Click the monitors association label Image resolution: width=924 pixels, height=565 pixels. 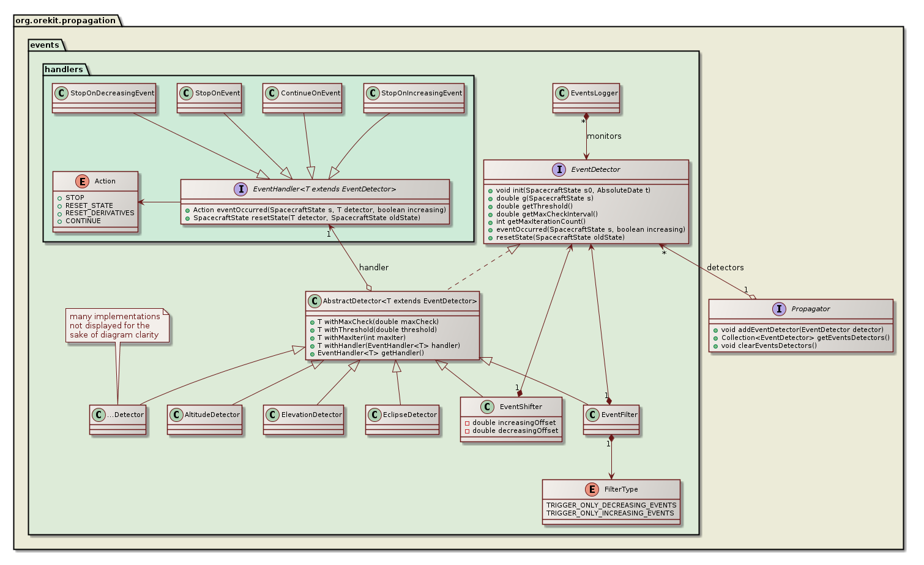tap(604, 136)
